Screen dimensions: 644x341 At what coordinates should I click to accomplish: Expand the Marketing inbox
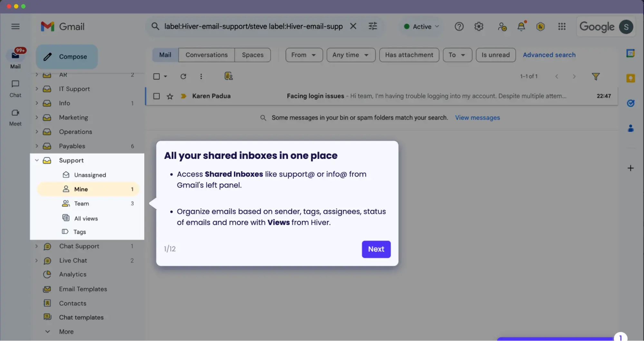click(x=37, y=117)
